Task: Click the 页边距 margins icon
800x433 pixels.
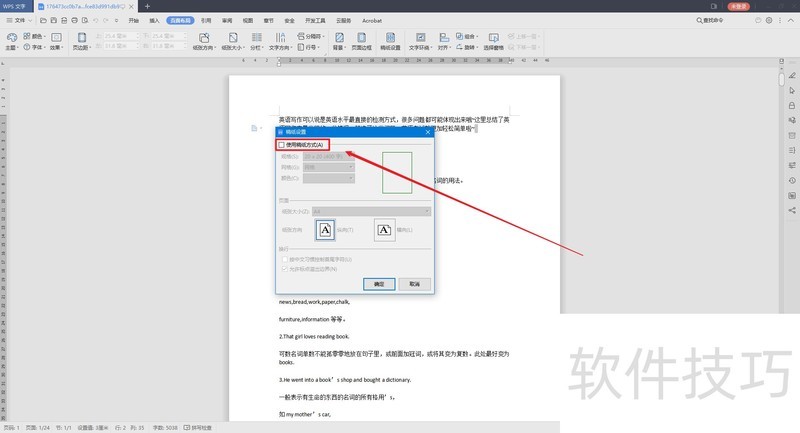Action: coord(81,38)
